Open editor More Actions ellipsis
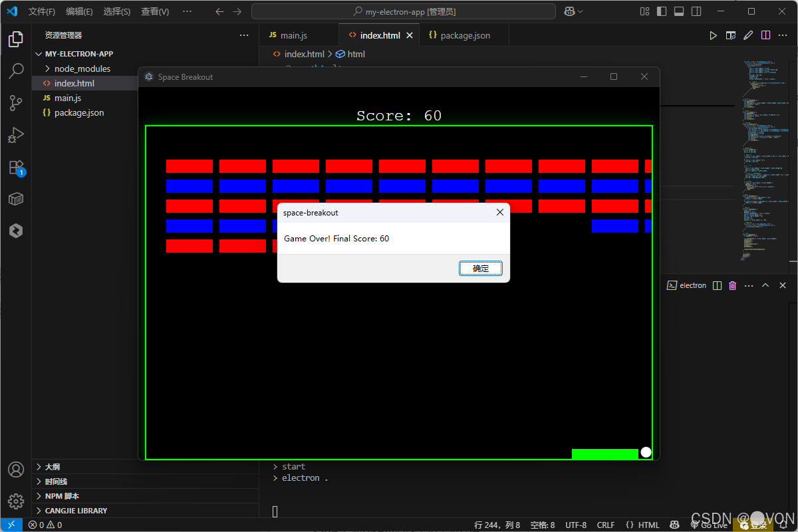Image resolution: width=798 pixels, height=532 pixels. point(783,35)
